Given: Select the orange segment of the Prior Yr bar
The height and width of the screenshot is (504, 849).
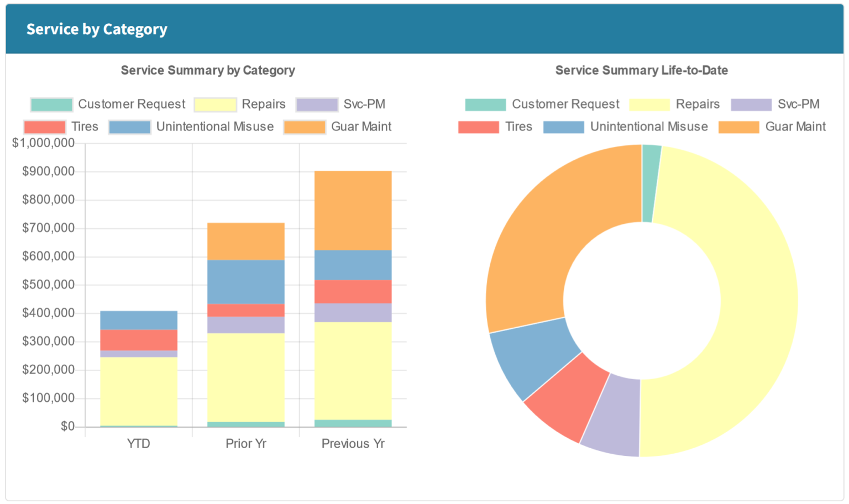Looking at the screenshot, I should [246, 240].
